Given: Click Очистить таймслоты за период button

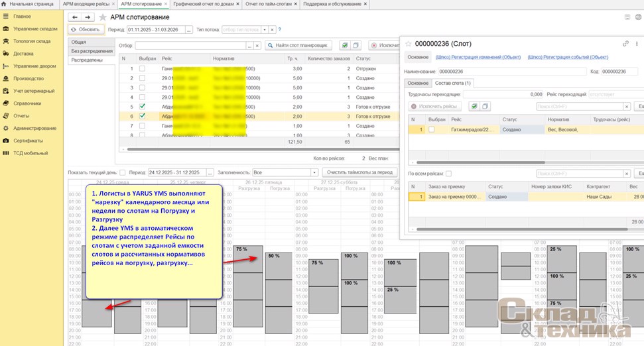Looking at the screenshot, I should [359, 172].
